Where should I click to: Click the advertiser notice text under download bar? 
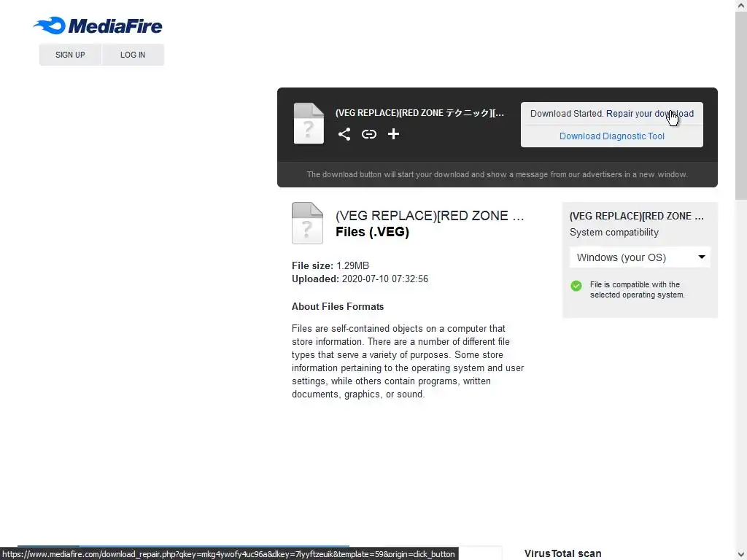pyautogui.click(x=497, y=174)
